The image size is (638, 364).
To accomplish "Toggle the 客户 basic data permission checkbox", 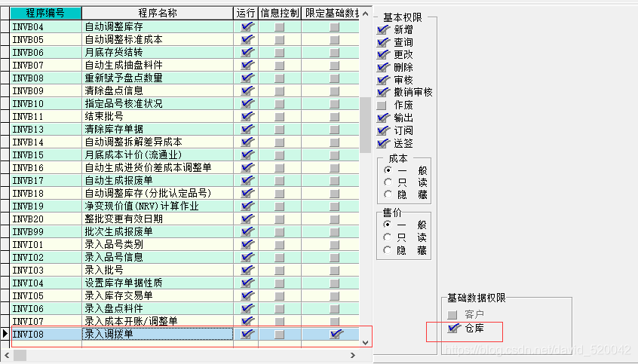I will coord(452,315).
